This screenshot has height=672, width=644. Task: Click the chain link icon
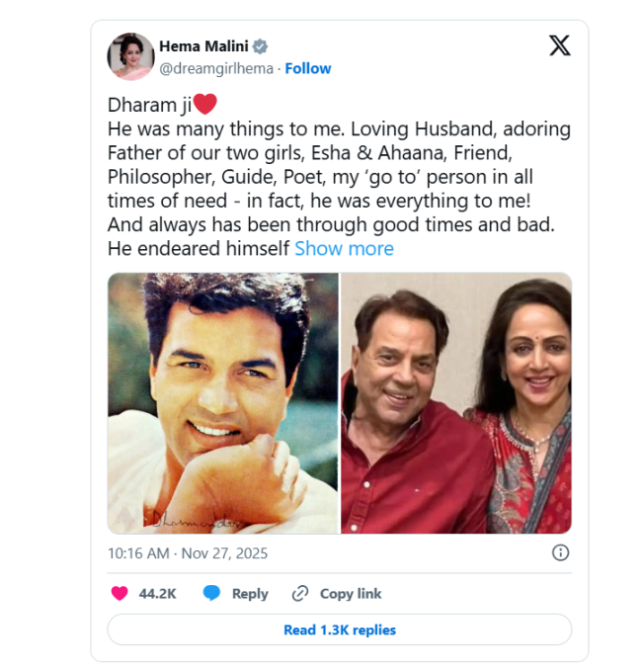click(x=300, y=593)
